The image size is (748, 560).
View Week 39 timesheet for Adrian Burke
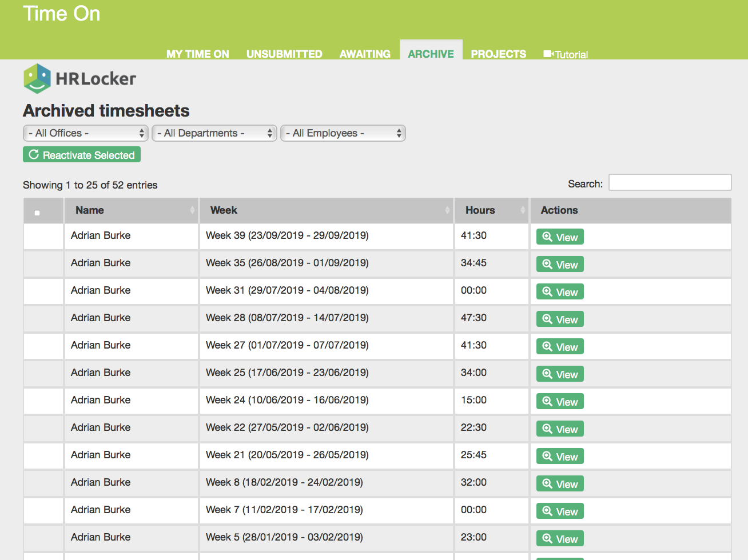coord(560,237)
